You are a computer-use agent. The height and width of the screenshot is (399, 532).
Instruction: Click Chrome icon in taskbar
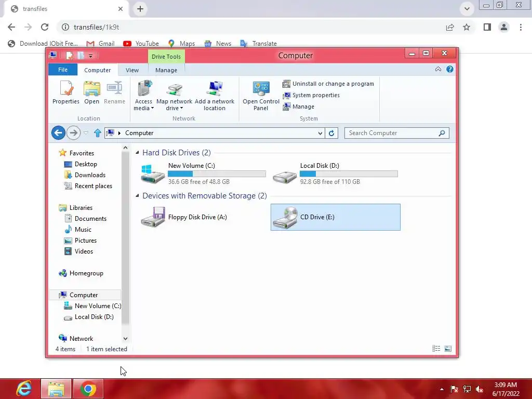pyautogui.click(x=88, y=389)
